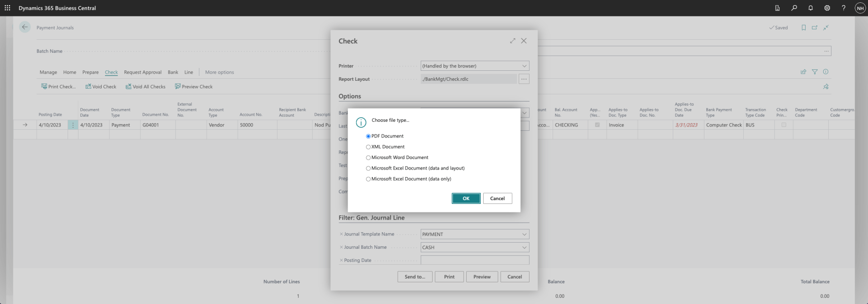Toggle the filter pane funnel icon
The width and height of the screenshot is (868, 304).
[815, 72]
